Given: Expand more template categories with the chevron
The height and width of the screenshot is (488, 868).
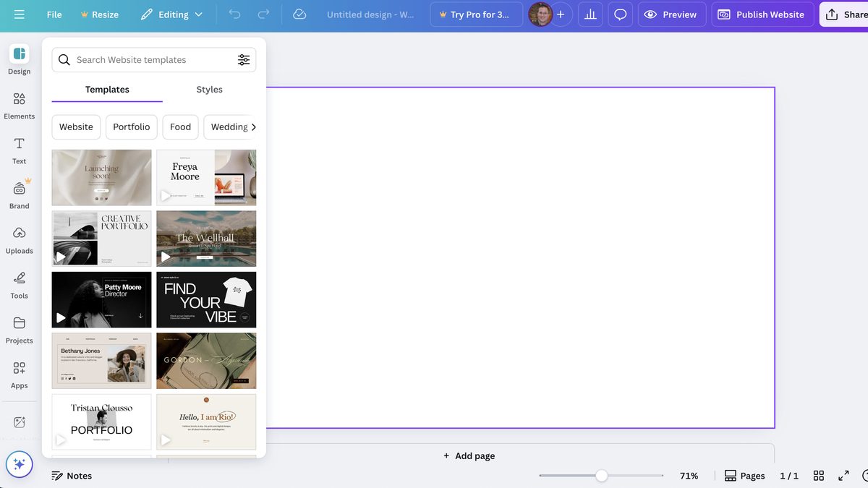Looking at the screenshot, I should [x=254, y=127].
